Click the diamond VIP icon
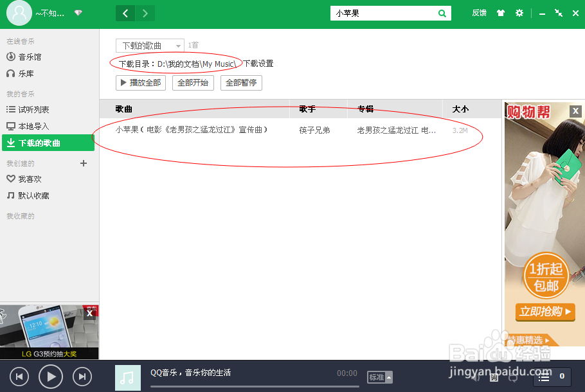585x392 pixels. [x=78, y=13]
